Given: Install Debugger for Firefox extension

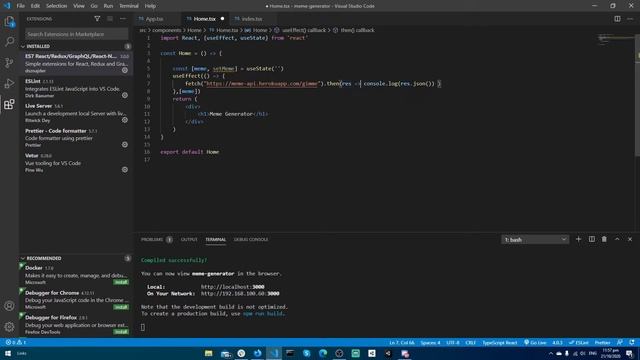Looking at the screenshot, I should (121, 332).
